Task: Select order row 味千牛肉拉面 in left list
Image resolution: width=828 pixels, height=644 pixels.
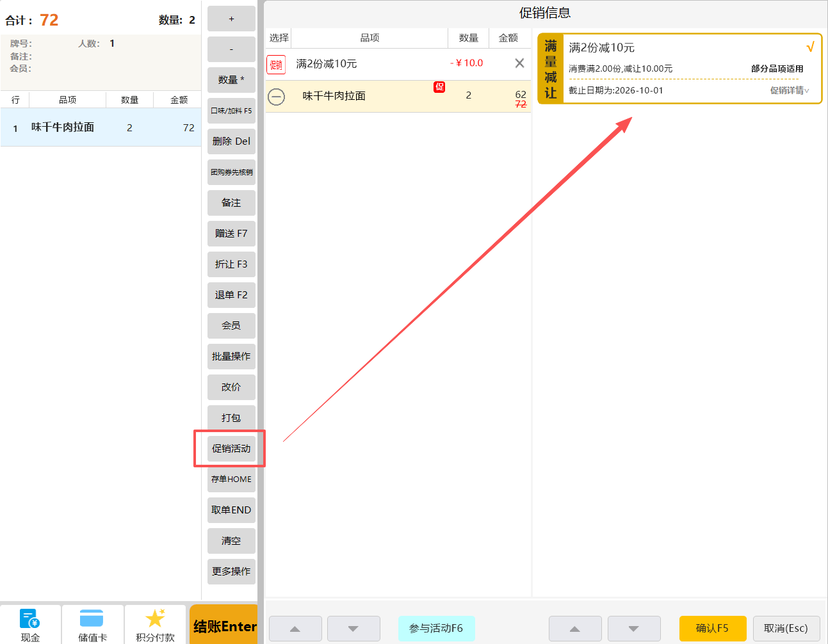Action: click(101, 127)
